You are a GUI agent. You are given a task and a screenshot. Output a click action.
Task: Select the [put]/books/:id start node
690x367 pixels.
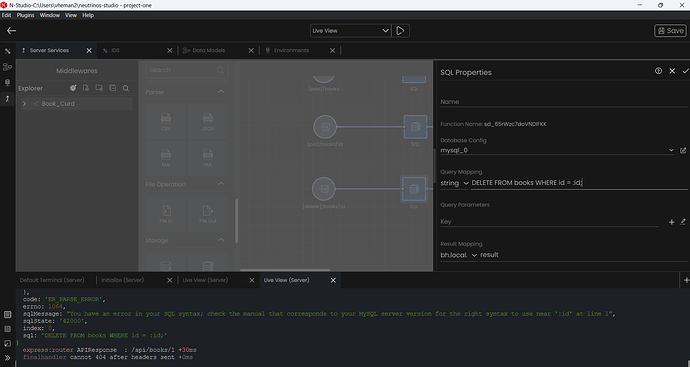pyautogui.click(x=325, y=127)
